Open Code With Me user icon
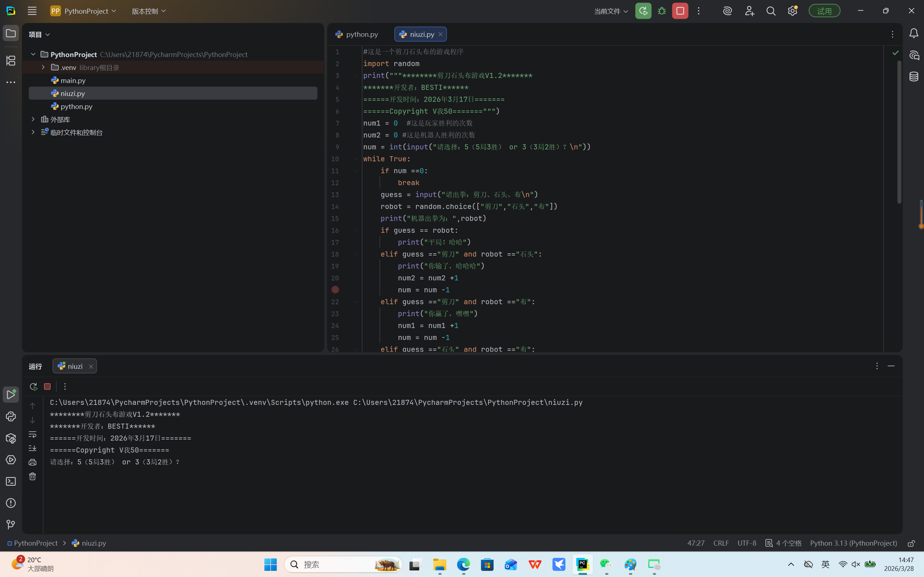The width and height of the screenshot is (924, 577). pos(749,11)
